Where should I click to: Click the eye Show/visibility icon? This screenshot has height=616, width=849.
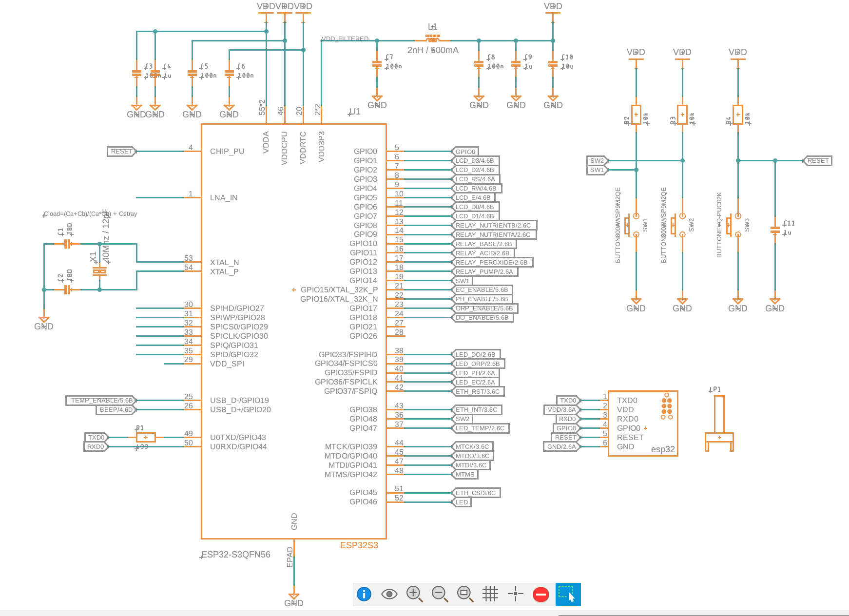tap(389, 594)
